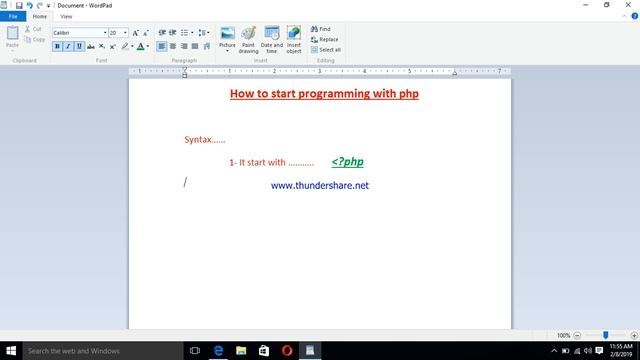The width and height of the screenshot is (640, 360).
Task: Click the zoom out minus button
Action: point(577,336)
